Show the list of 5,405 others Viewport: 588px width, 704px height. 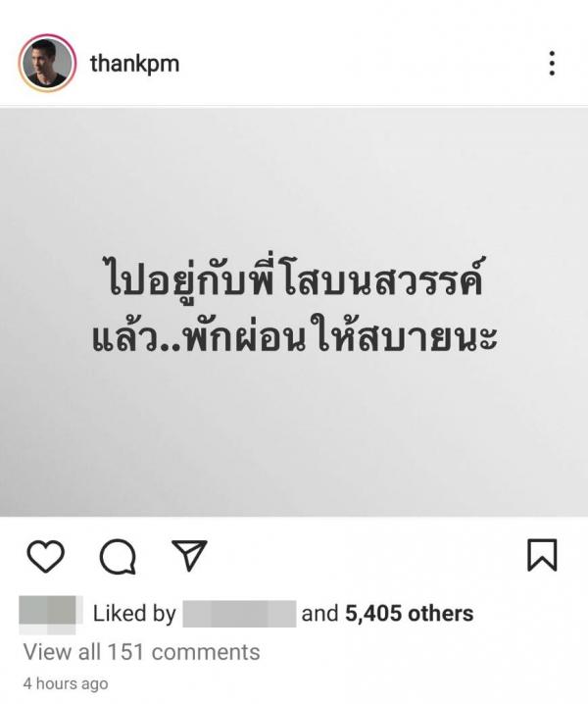(x=409, y=614)
